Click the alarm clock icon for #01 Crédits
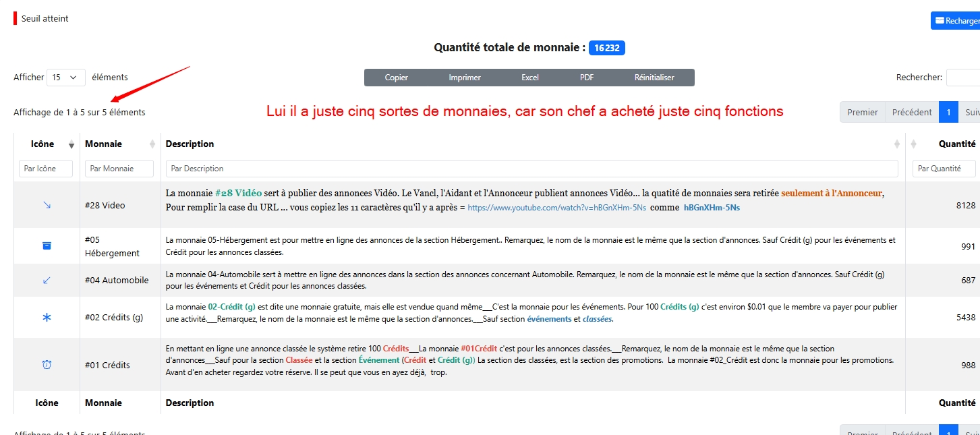This screenshot has height=435, width=980. point(47,365)
